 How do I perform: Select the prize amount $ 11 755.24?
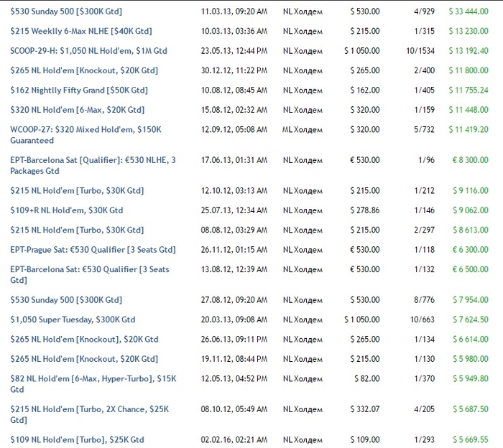469,90
